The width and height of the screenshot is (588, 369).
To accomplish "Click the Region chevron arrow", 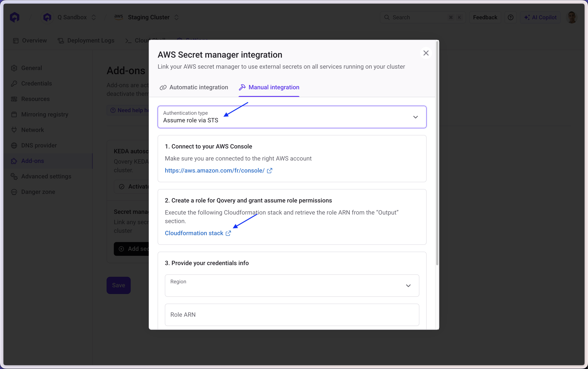I will click(408, 286).
